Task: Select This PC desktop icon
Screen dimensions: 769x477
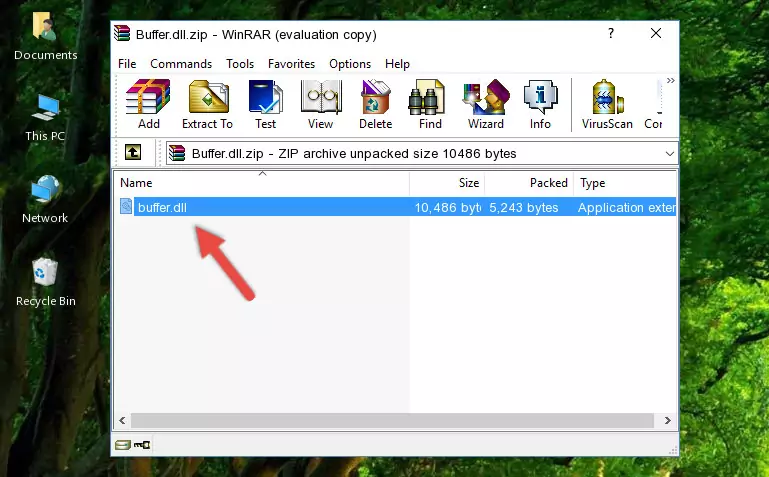Action: (45, 118)
